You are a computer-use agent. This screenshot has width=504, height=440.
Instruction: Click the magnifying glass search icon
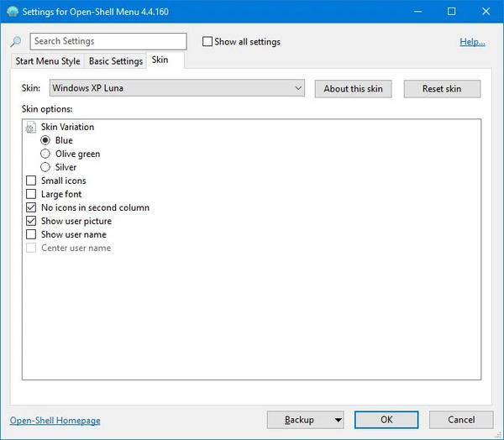(x=15, y=41)
